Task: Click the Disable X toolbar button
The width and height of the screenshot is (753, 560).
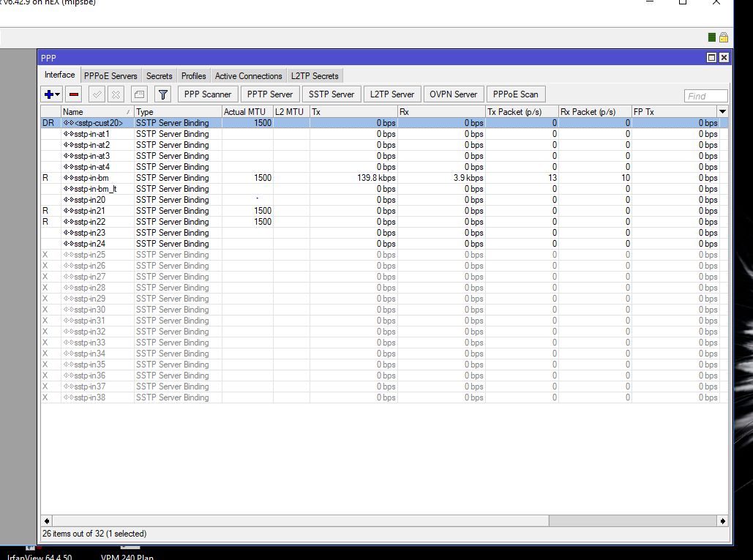Action: [116, 94]
